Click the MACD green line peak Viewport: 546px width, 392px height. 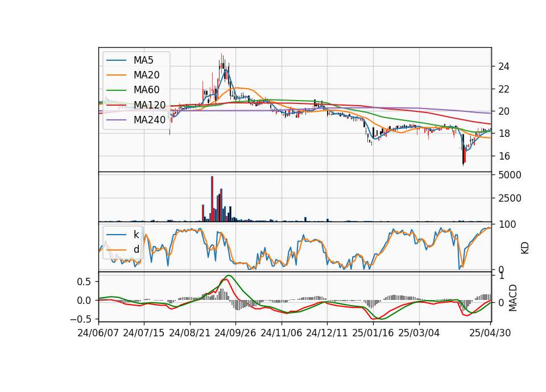(229, 276)
